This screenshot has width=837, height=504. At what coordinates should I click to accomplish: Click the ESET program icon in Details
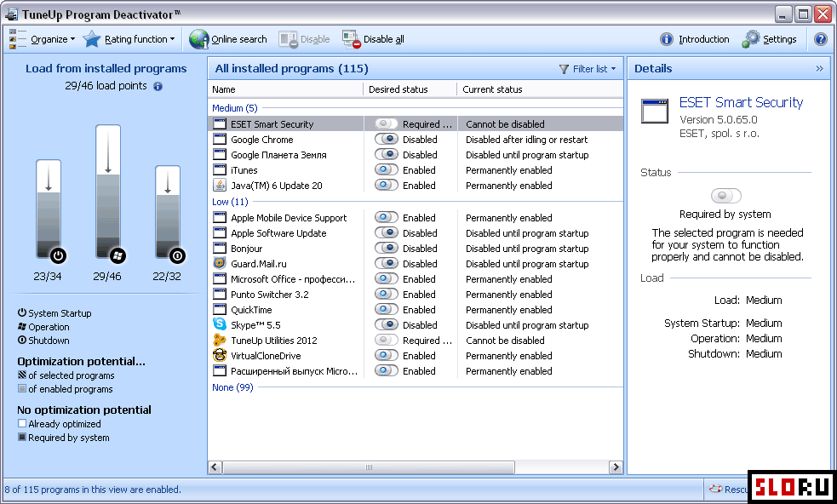(x=655, y=111)
